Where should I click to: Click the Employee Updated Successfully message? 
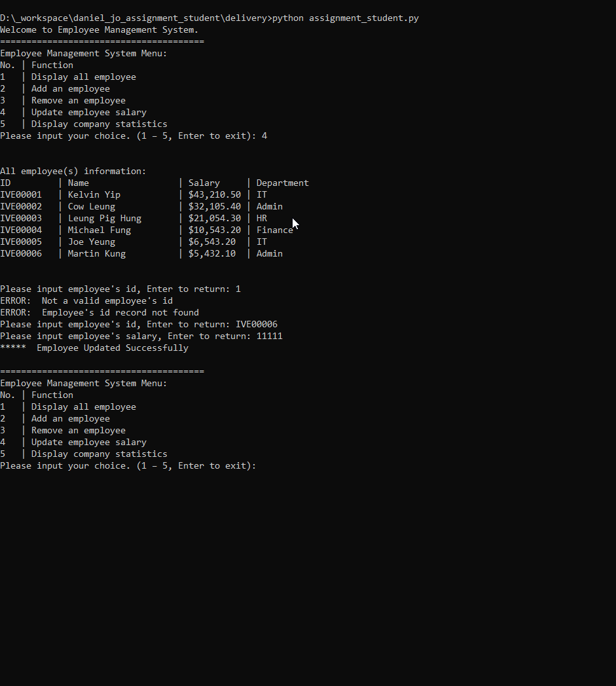[x=113, y=348]
